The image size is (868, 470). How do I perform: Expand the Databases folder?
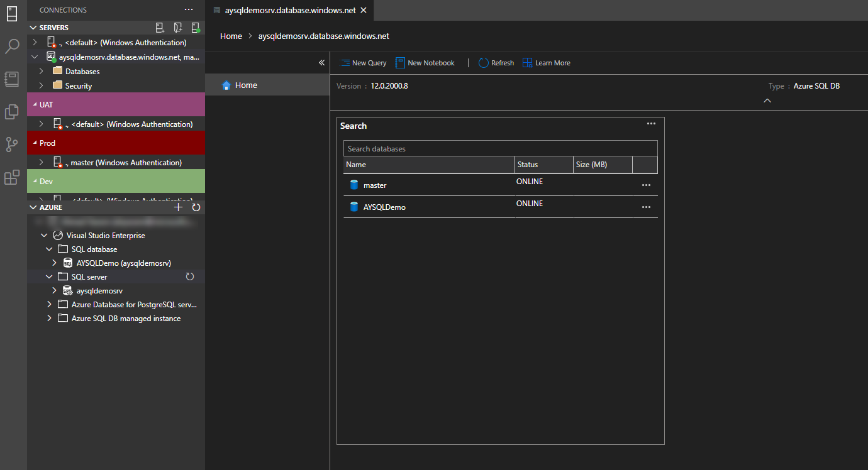42,72
